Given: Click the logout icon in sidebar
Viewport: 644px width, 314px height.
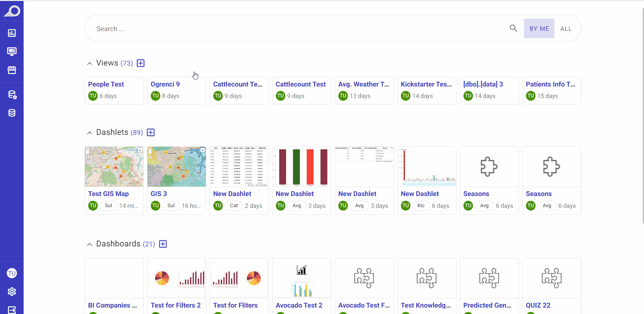Looking at the screenshot, I should [12, 310].
